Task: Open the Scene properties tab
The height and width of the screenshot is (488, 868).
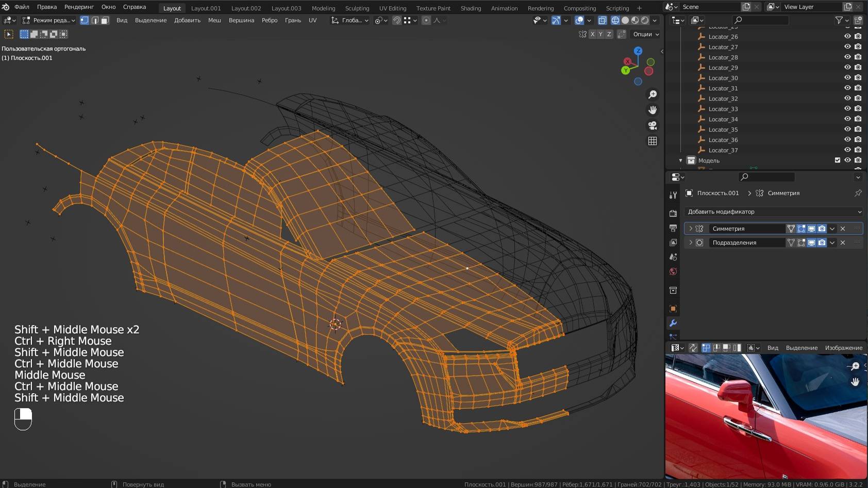Action: click(x=673, y=256)
